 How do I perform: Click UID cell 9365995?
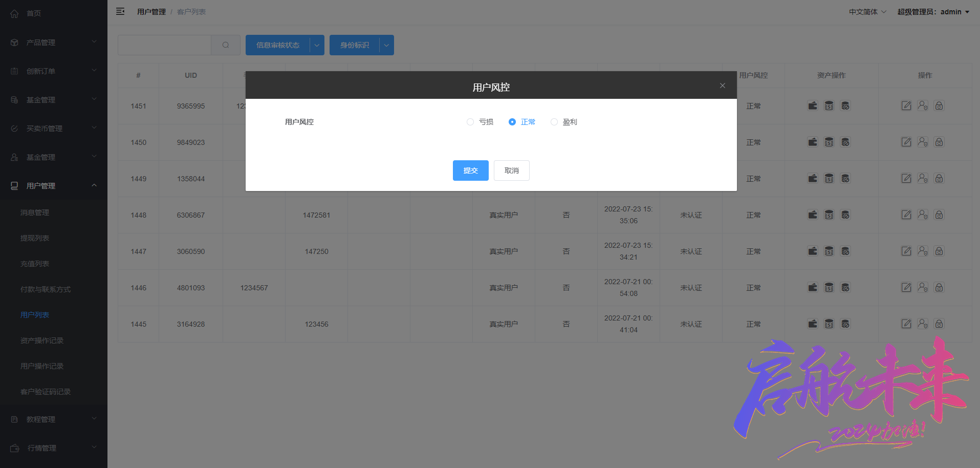(191, 106)
